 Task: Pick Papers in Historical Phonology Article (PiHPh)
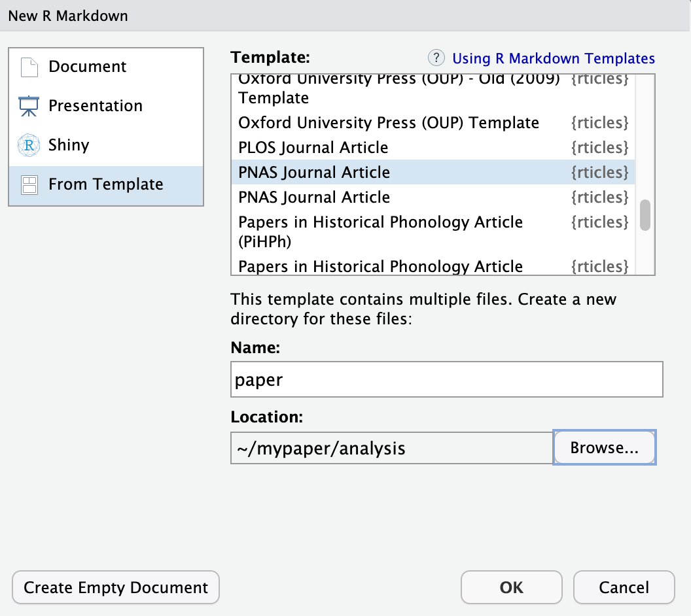point(380,231)
